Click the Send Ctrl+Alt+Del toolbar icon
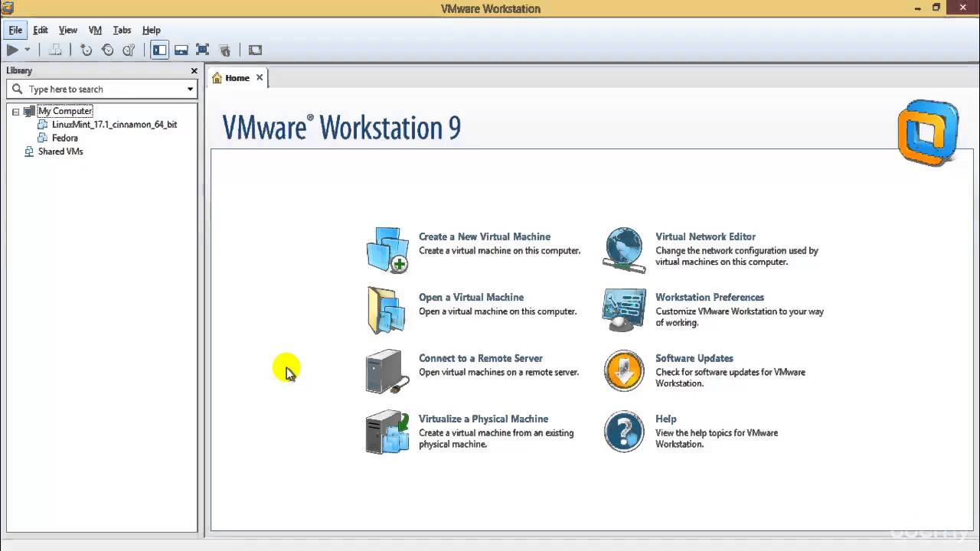980x551 pixels. [x=55, y=50]
